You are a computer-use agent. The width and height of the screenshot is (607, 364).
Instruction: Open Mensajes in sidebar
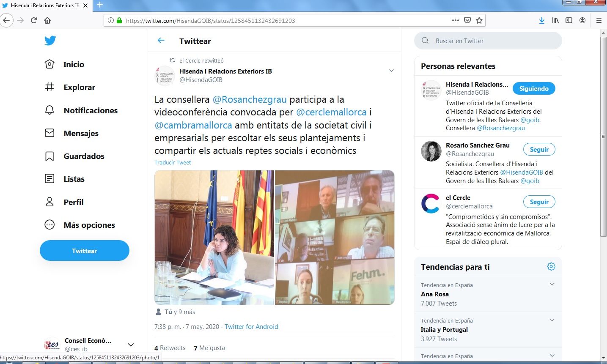(81, 133)
